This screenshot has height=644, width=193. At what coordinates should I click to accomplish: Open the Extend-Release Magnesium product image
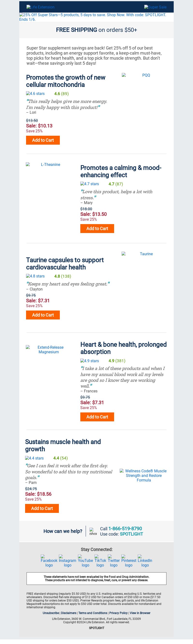pyautogui.click(x=49, y=349)
